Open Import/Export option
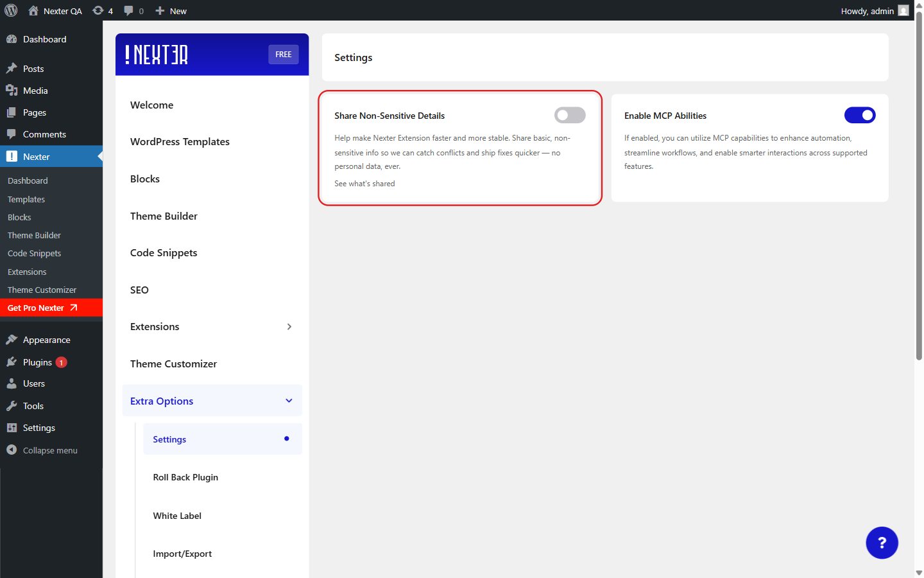 182,554
